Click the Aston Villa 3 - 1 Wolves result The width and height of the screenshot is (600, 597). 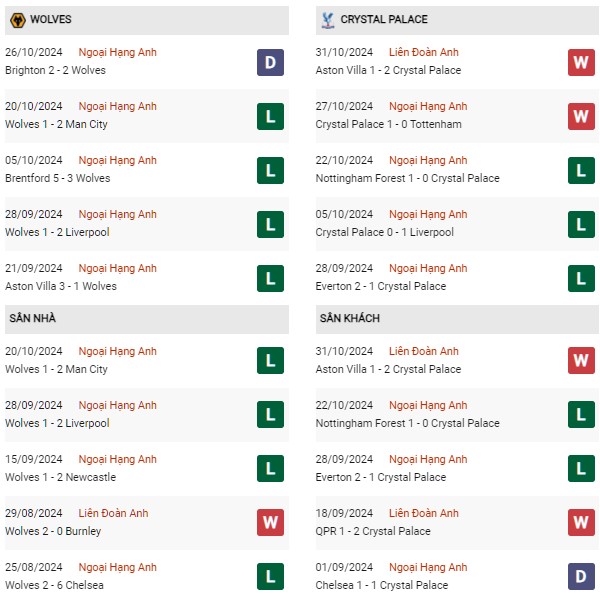(x=61, y=286)
